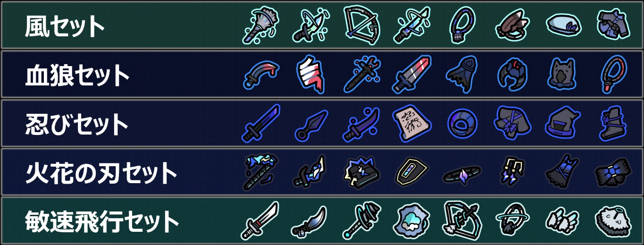Image resolution: width=644 pixels, height=245 pixels.
Task: Select the clam shell with pearl icon
Action: 411,220
